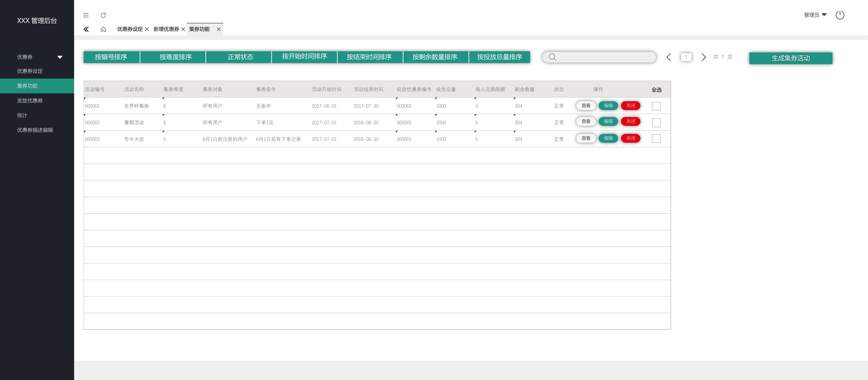Click the double-left chevron collapse icon
The height and width of the screenshot is (380, 868).
tap(86, 29)
